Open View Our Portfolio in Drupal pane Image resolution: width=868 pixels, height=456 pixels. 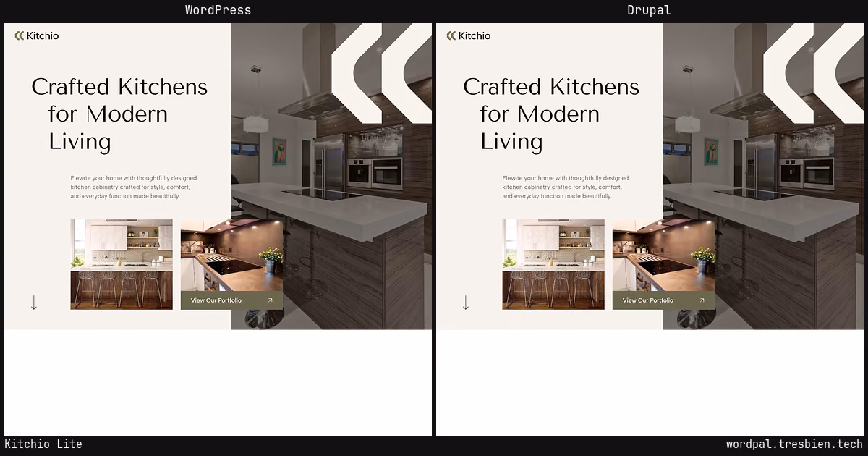click(663, 300)
